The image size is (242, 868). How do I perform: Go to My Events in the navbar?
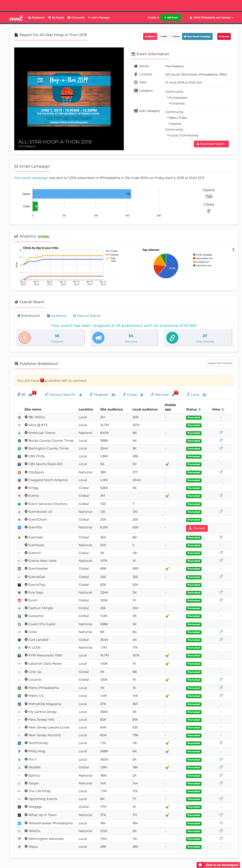(x=56, y=18)
